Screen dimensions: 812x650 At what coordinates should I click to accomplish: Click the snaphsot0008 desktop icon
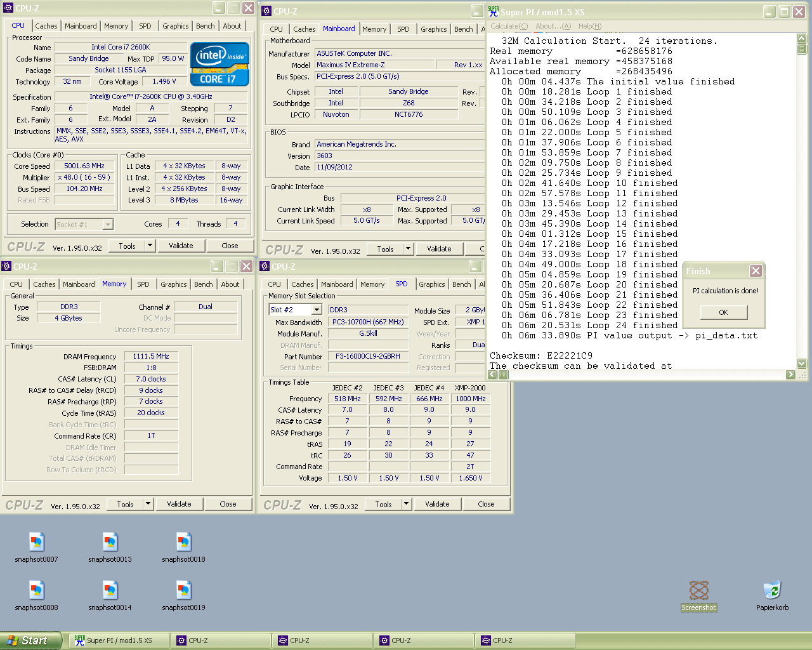tap(37, 591)
